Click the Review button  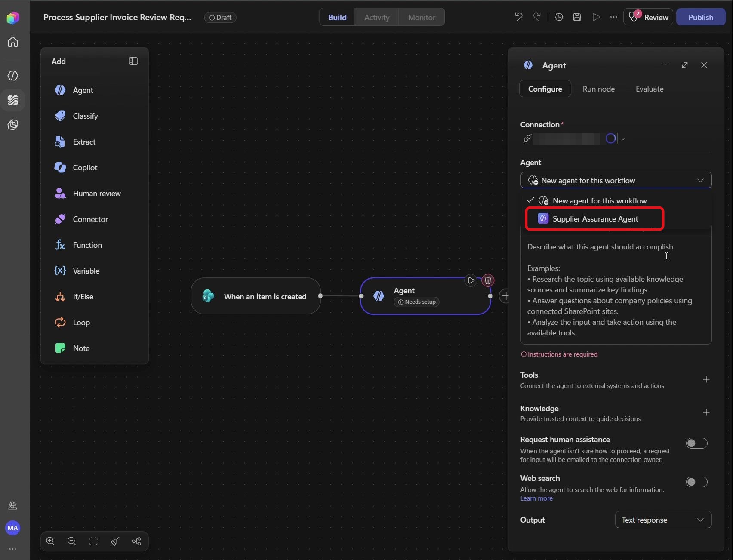[648, 17]
